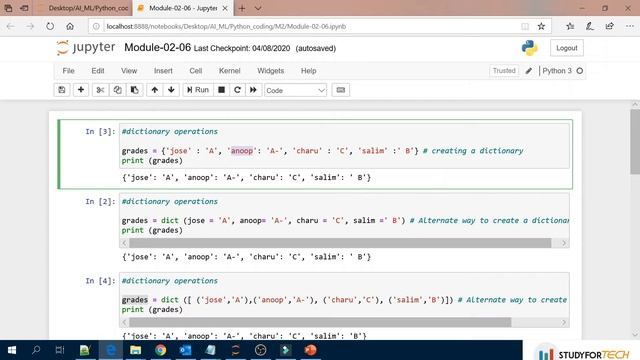640x360 pixels.
Task: Toggle reading view icon
Action: tap(525, 27)
